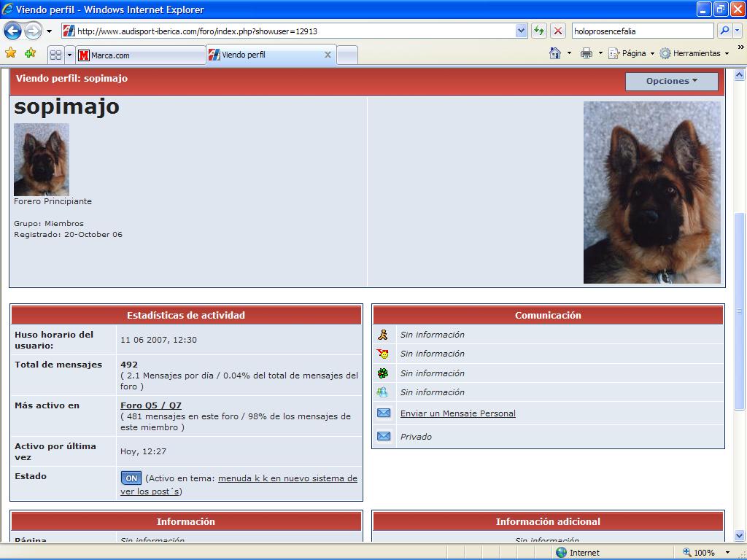Click the ICQ green flower icon
Image resolution: width=747 pixels, height=560 pixels.
pos(383,373)
